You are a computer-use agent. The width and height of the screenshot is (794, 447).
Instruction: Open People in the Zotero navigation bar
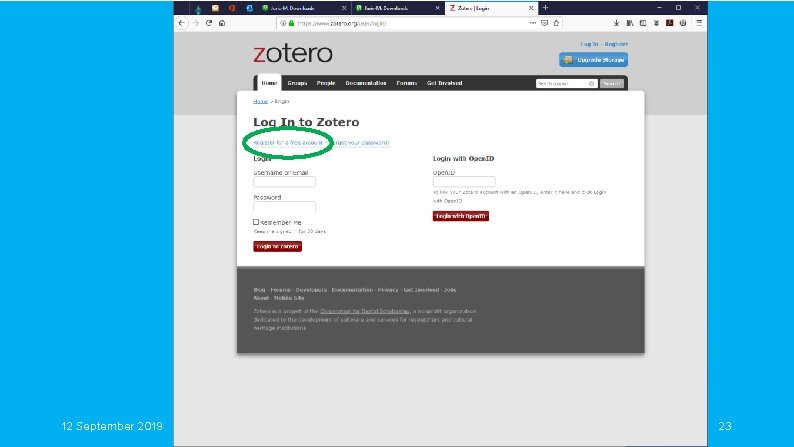click(x=326, y=83)
